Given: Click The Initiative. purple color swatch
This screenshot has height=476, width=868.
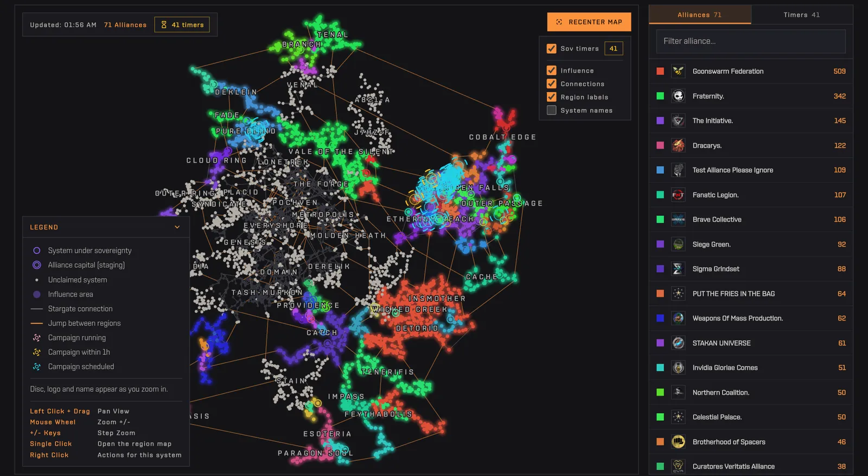Looking at the screenshot, I should pos(660,120).
